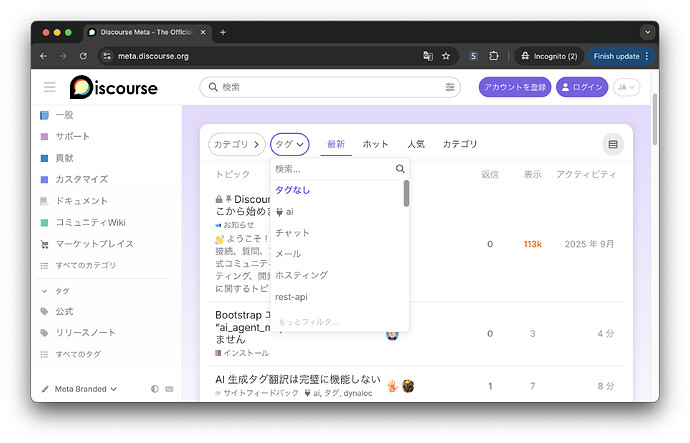Toggle dark mode icon in sidebar footer

coord(154,389)
